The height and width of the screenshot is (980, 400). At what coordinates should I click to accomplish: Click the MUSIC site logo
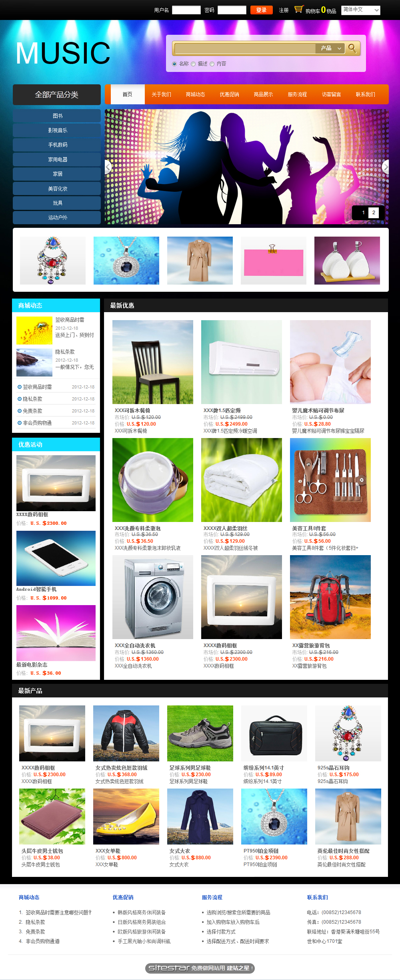(x=63, y=53)
